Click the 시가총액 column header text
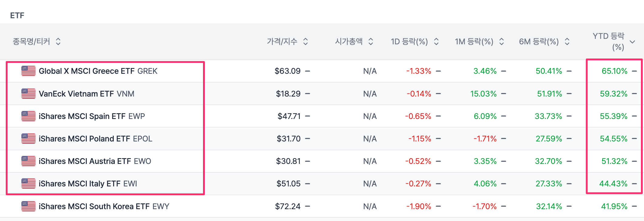This screenshot has width=644, height=221. pyautogui.click(x=349, y=42)
